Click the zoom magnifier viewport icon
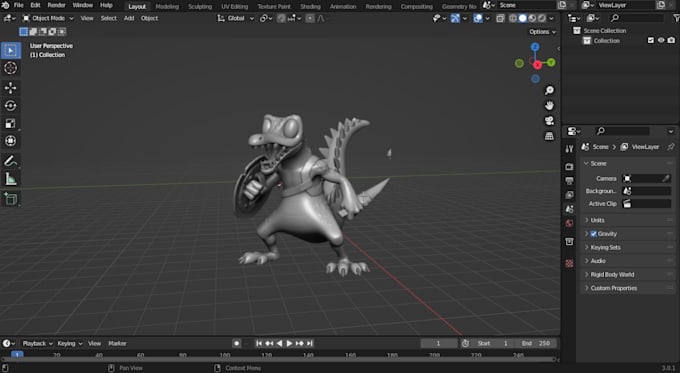 (549, 90)
